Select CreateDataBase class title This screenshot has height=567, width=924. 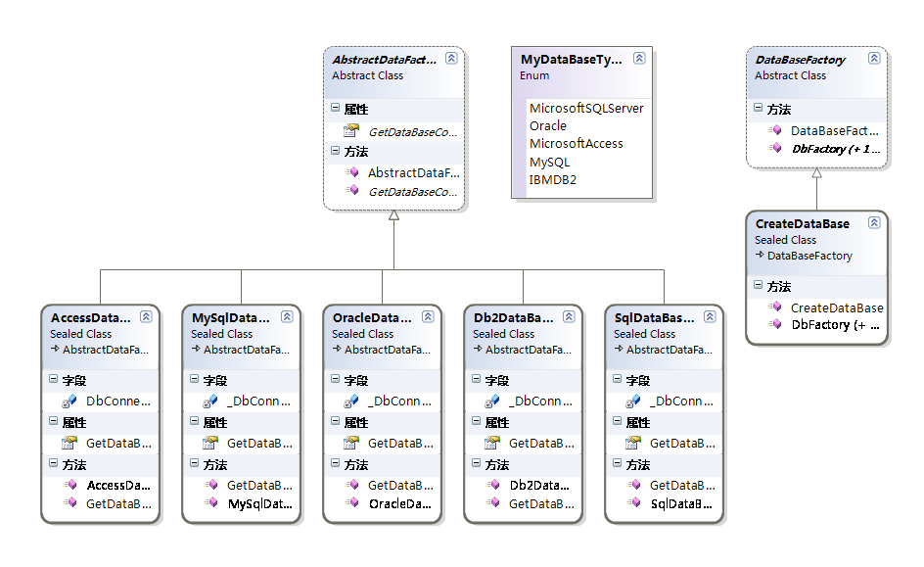click(802, 224)
